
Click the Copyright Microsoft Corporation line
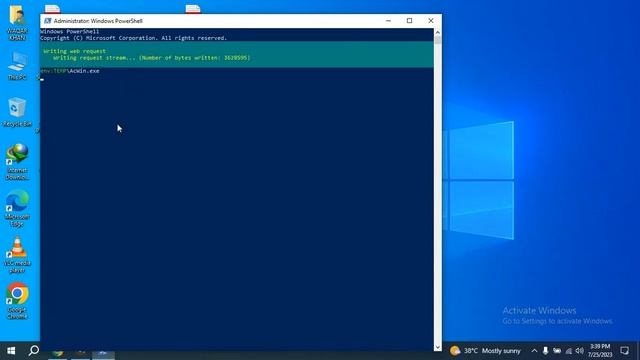(133, 38)
